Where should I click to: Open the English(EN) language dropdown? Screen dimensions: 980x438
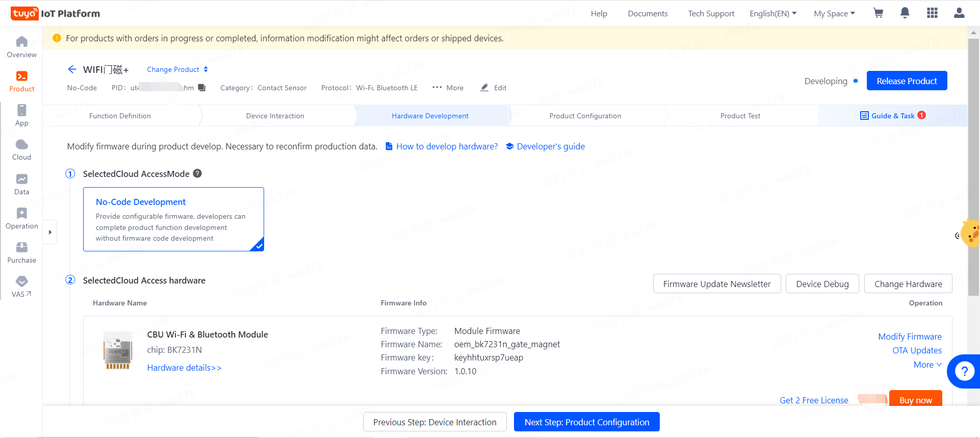click(773, 14)
